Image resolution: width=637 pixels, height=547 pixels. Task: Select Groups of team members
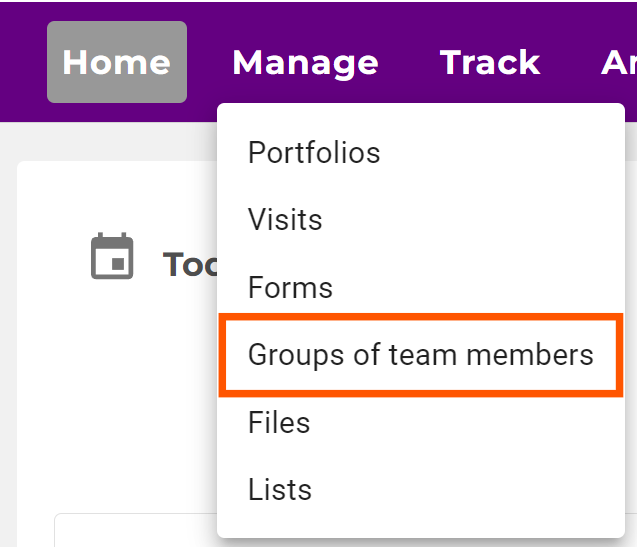(420, 355)
